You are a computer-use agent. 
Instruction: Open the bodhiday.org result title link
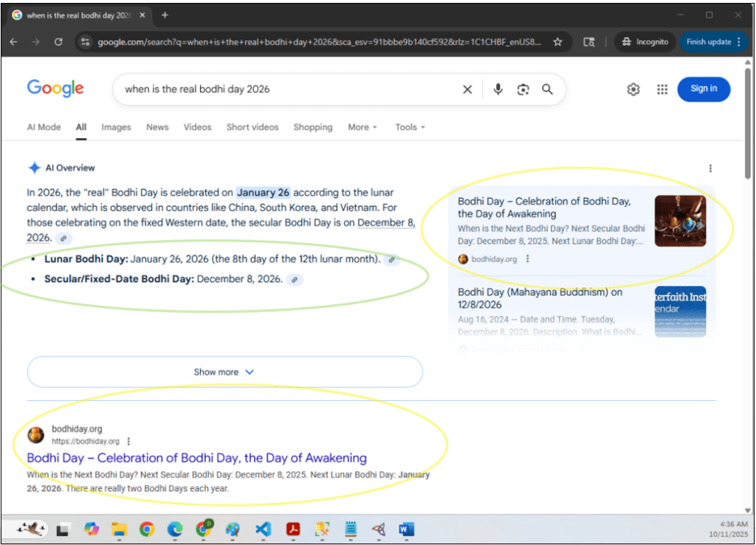pos(196,458)
